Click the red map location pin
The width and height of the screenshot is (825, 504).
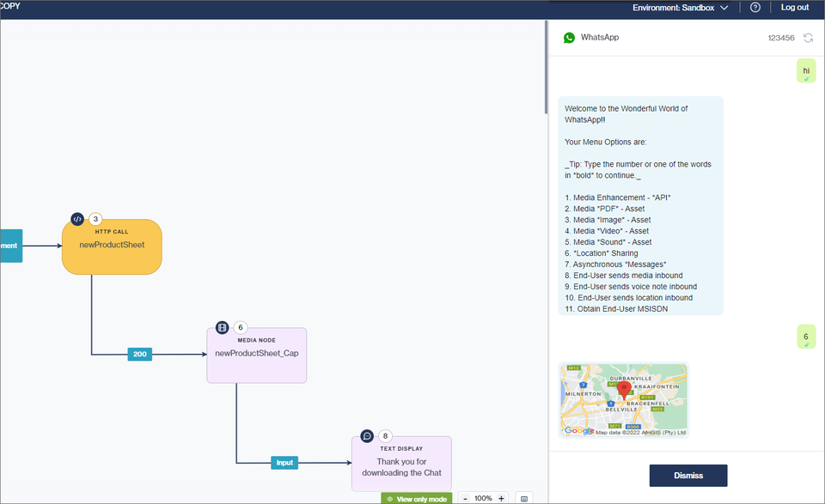click(x=625, y=389)
